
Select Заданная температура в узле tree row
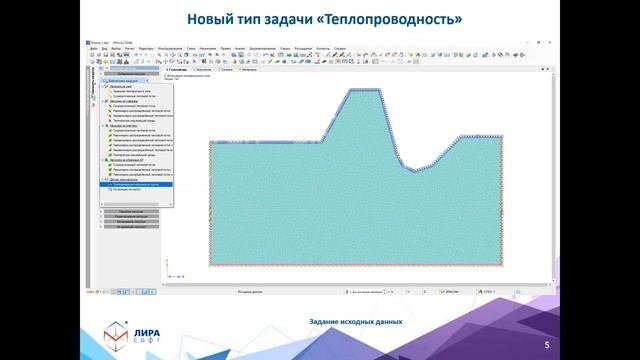pos(131,91)
